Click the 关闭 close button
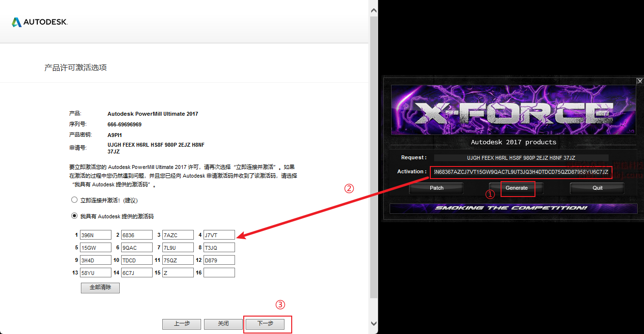 point(223,324)
